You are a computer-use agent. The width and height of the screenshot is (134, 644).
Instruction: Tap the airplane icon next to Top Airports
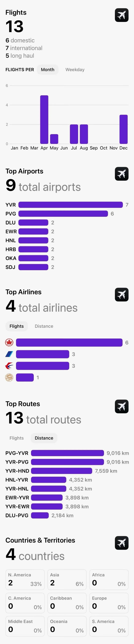point(122,174)
